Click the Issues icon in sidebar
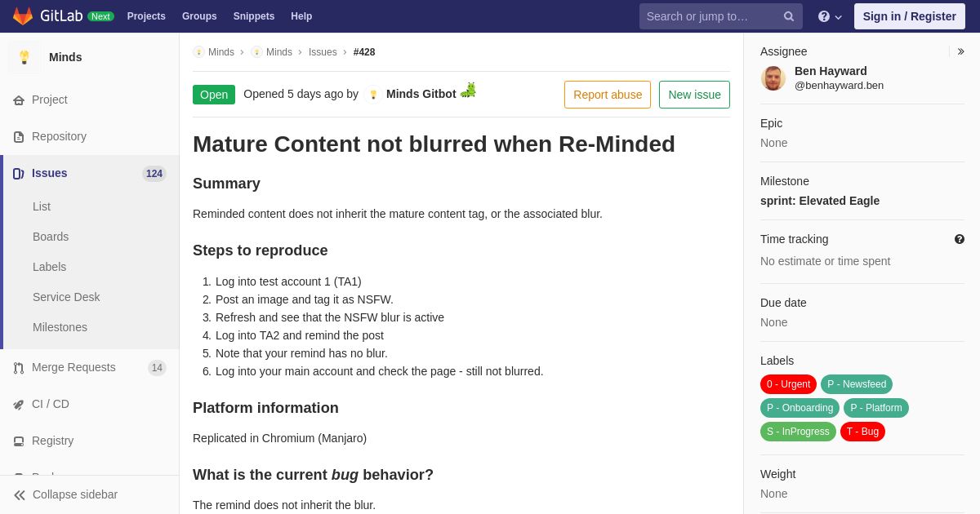This screenshot has width=980, height=514. coord(19,174)
